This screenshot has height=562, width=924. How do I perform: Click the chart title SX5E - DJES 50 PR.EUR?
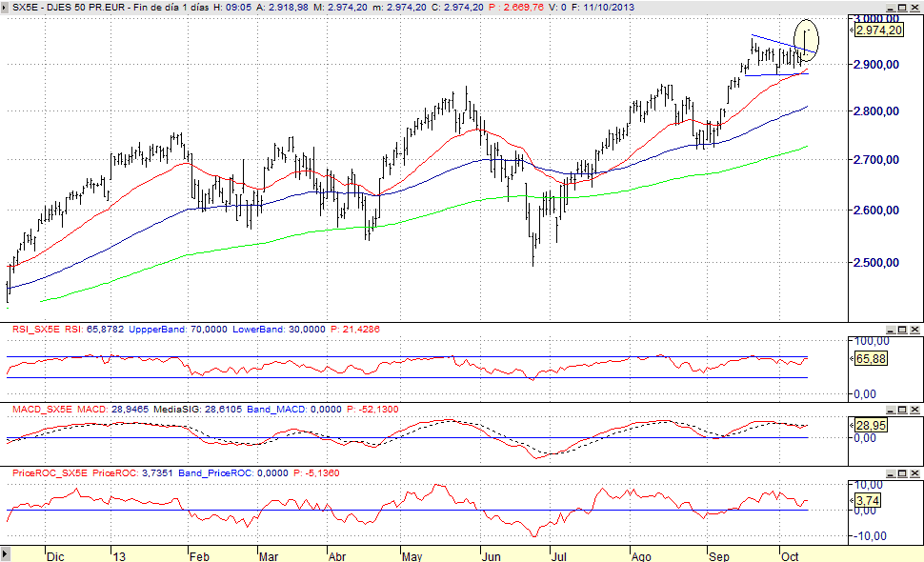tap(69, 8)
